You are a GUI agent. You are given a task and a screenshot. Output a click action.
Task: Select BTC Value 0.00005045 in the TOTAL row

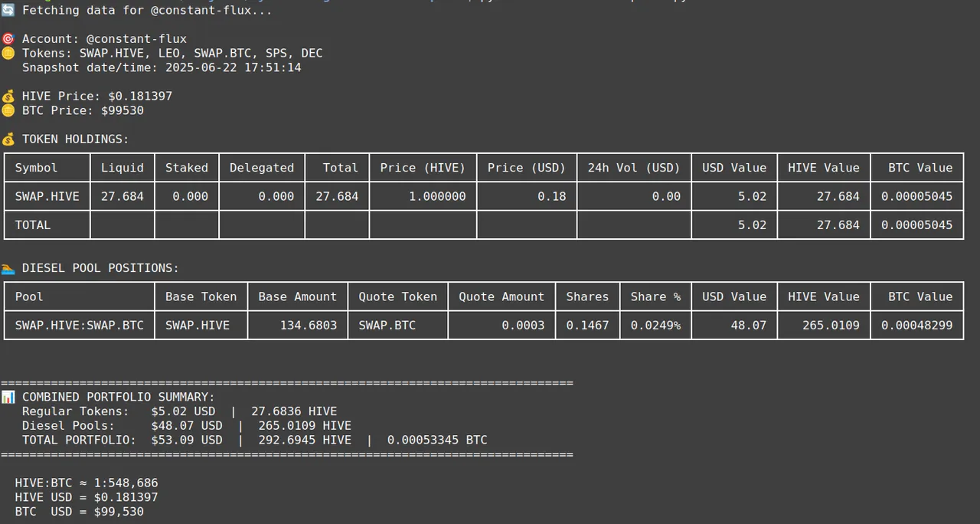(917, 225)
